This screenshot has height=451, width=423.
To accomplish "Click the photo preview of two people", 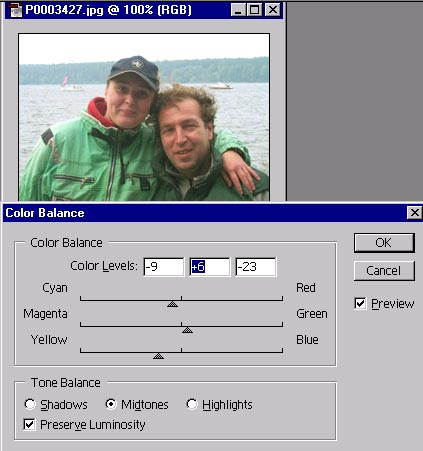I will (144, 117).
